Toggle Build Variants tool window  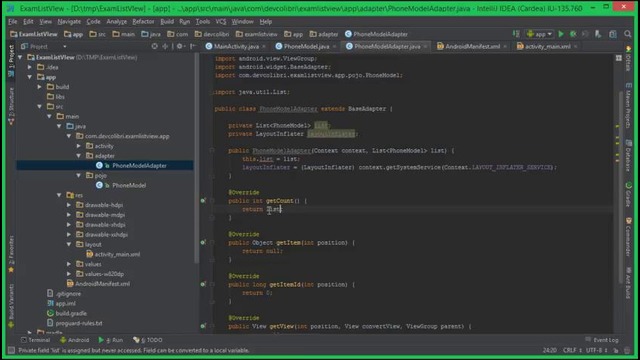pyautogui.click(x=11, y=305)
